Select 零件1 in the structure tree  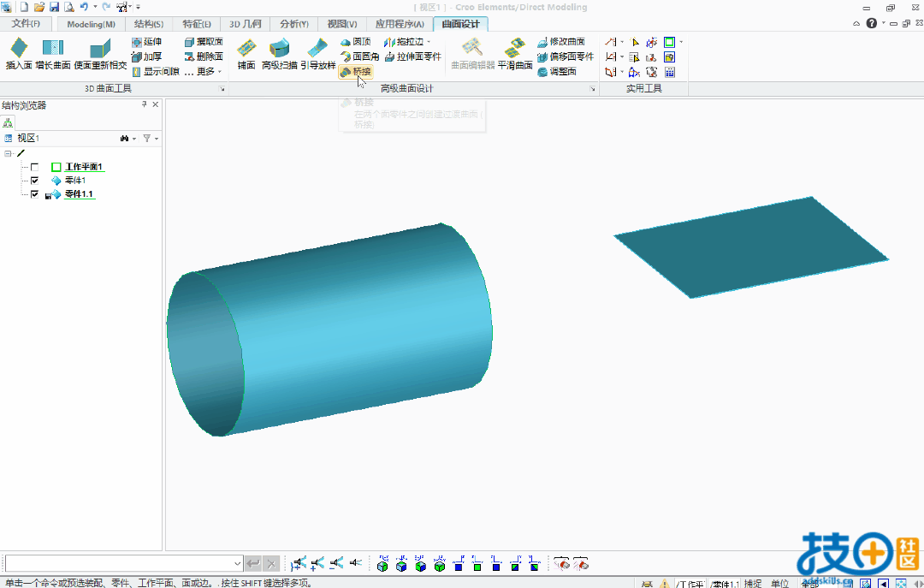(74, 181)
